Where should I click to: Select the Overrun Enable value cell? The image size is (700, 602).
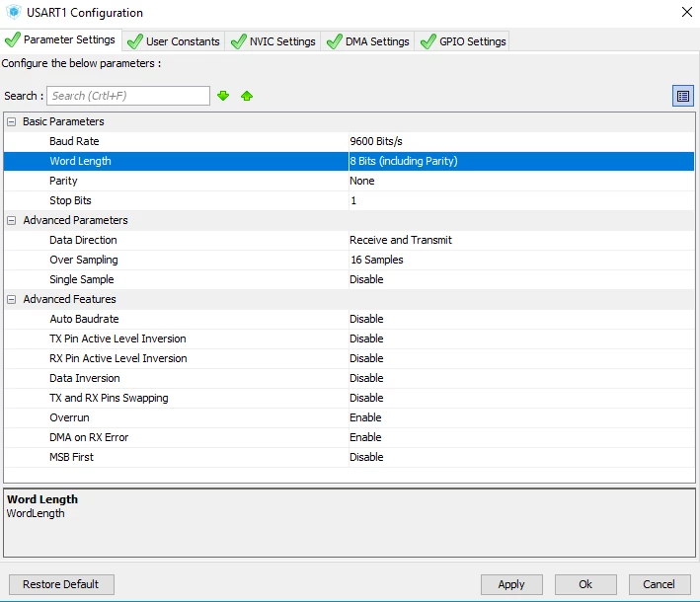click(x=521, y=417)
